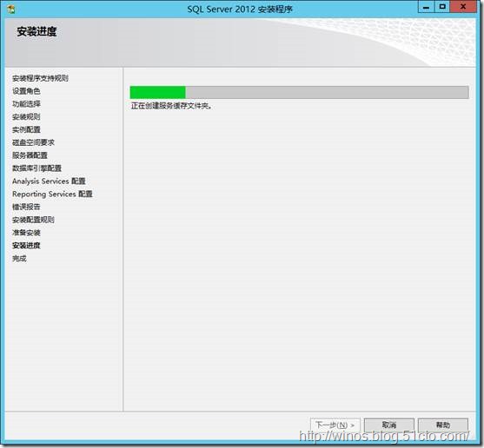Click the 帮助 (Help) button
The image size is (484, 448).
tap(443, 425)
